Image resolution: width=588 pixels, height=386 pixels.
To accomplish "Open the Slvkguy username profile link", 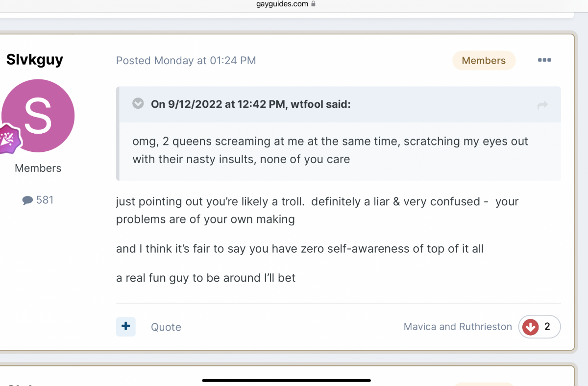I will coord(35,60).
